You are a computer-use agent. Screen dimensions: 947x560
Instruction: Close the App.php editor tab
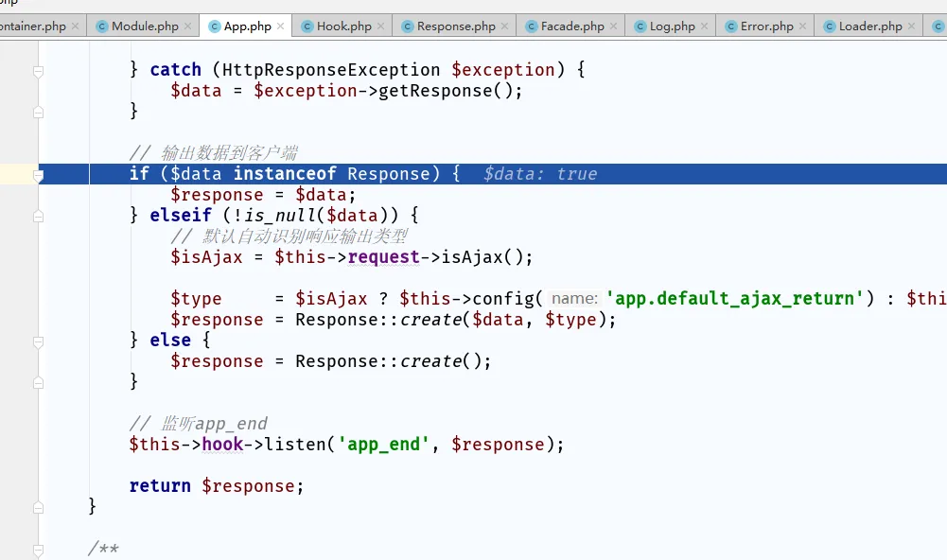281,26
